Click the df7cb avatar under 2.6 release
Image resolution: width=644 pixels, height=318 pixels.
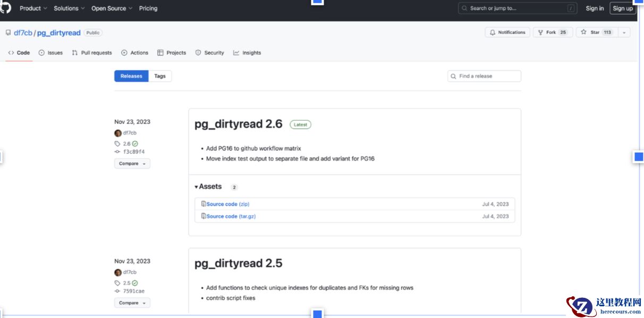tap(118, 133)
